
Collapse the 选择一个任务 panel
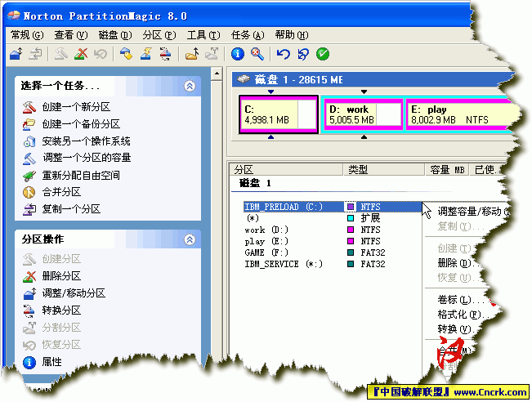point(190,86)
